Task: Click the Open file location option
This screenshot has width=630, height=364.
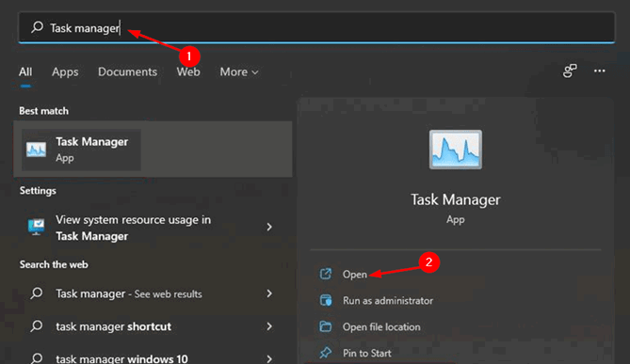Action: [x=381, y=326]
